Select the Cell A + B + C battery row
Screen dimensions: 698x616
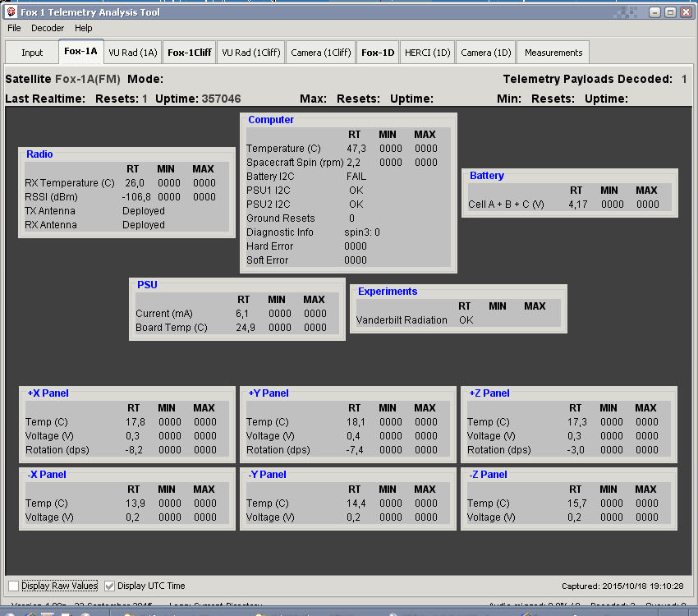[506, 205]
